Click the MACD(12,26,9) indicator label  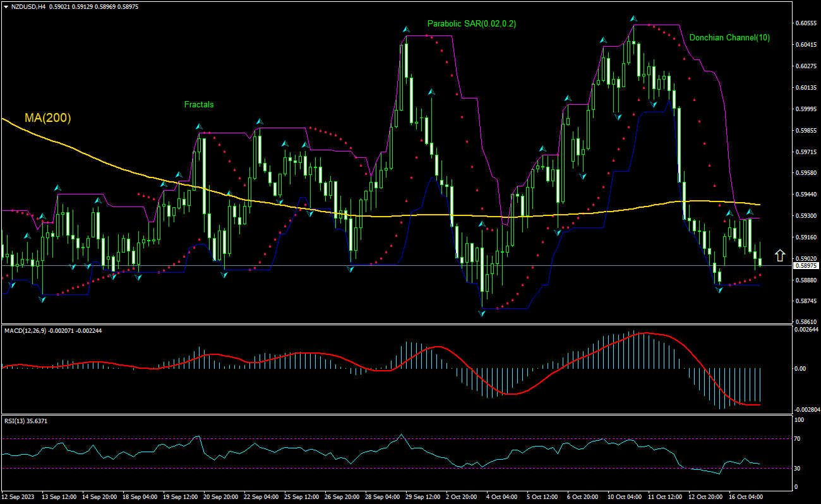pyautogui.click(x=25, y=330)
